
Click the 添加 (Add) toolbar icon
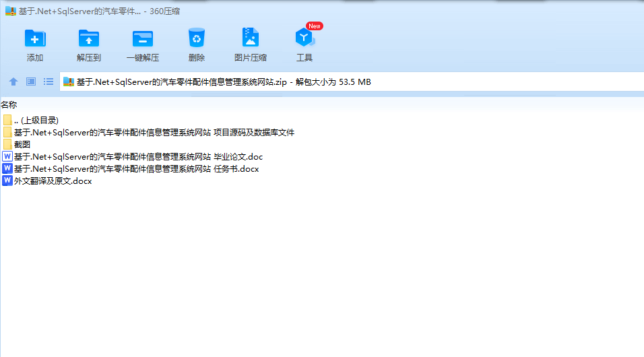pos(35,38)
